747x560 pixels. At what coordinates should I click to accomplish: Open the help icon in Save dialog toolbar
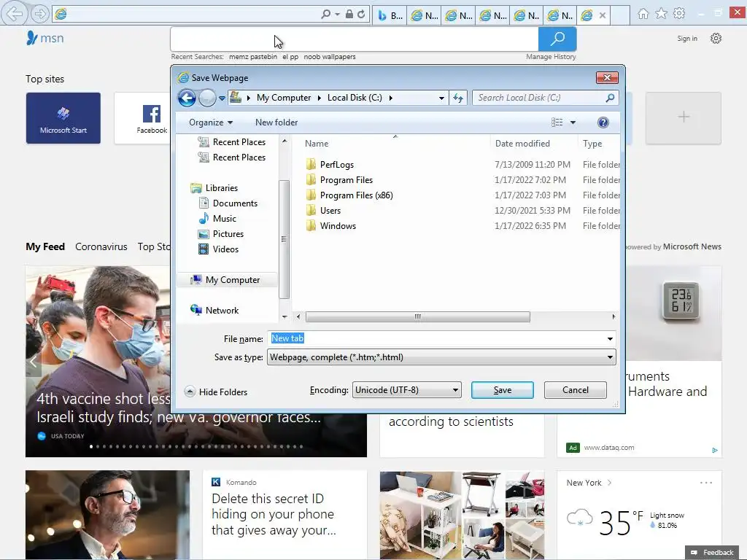pos(603,122)
